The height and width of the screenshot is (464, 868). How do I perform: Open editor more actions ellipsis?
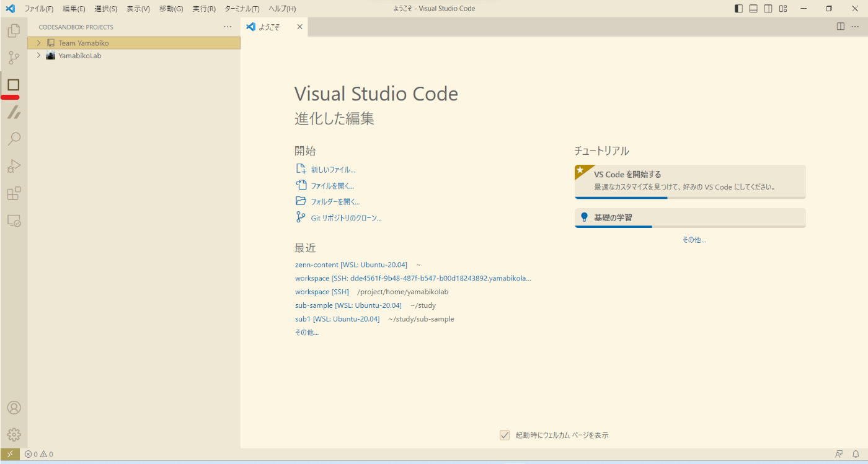tap(856, 27)
